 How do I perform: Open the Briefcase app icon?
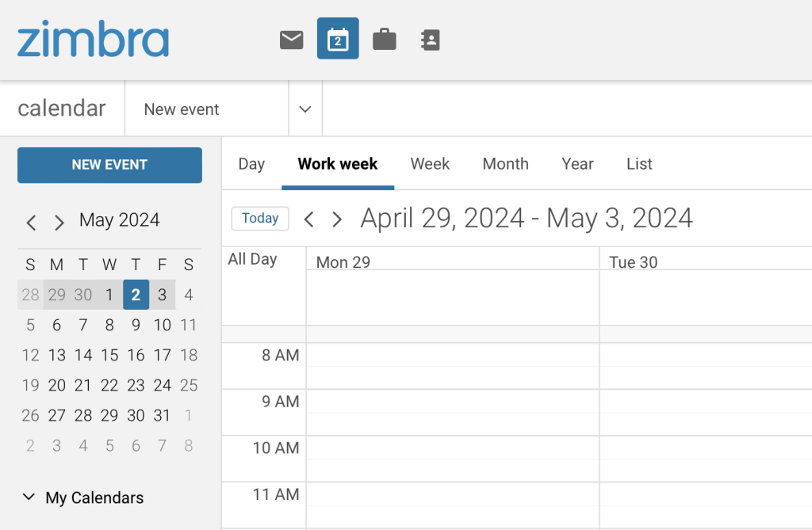[x=385, y=38]
